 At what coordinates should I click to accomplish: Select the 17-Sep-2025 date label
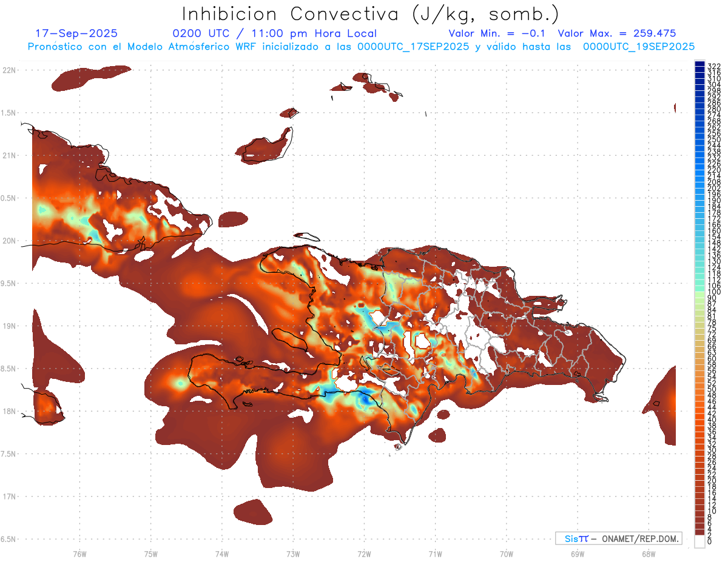76,34
